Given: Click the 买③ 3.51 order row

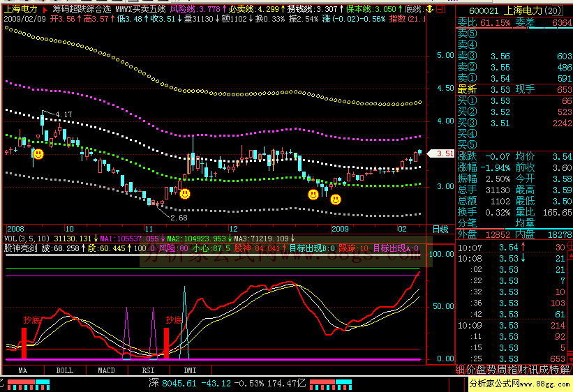Looking at the screenshot, I should coord(514,123).
